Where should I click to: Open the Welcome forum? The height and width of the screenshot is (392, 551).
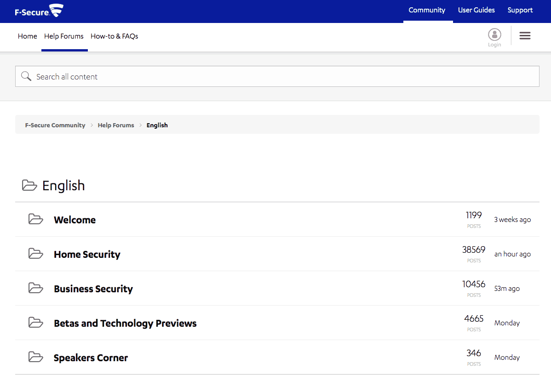pyautogui.click(x=75, y=219)
